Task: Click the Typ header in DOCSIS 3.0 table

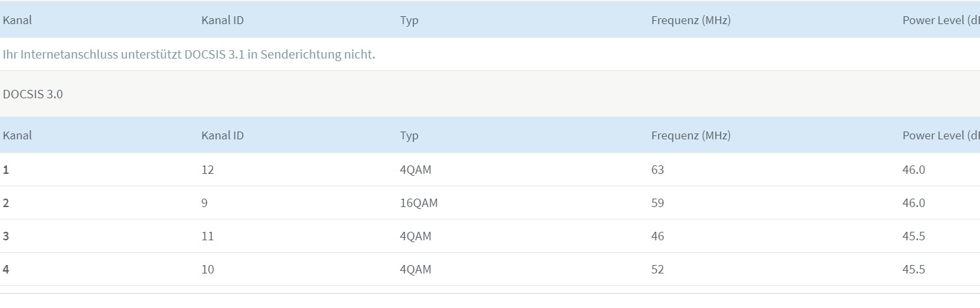Action: click(409, 136)
